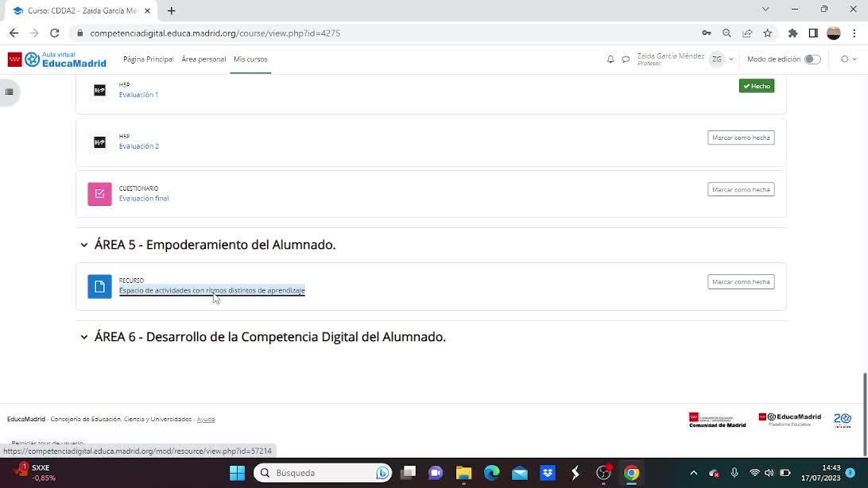Click the H5P icon for Evaluación 2
The width and height of the screenshot is (868, 488).
[99, 142]
